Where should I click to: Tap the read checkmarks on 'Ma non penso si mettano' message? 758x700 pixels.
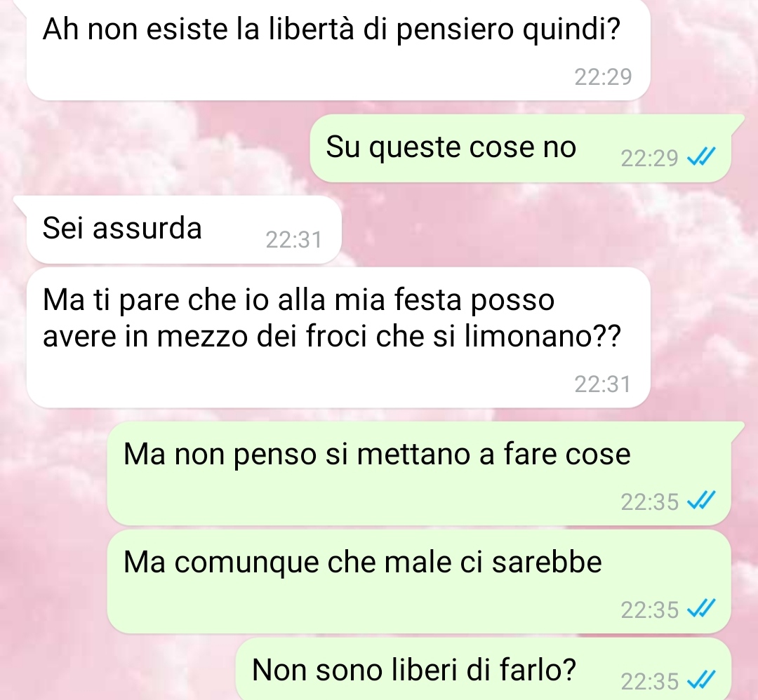[700, 501]
